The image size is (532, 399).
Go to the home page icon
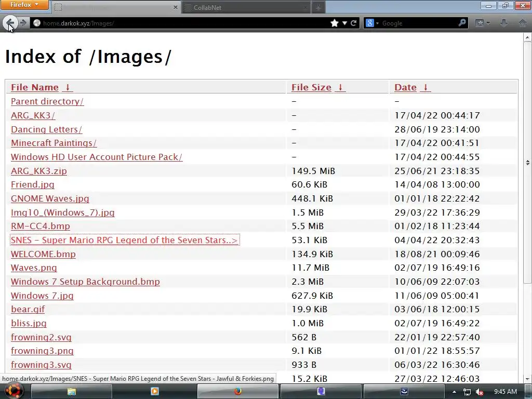[523, 23]
